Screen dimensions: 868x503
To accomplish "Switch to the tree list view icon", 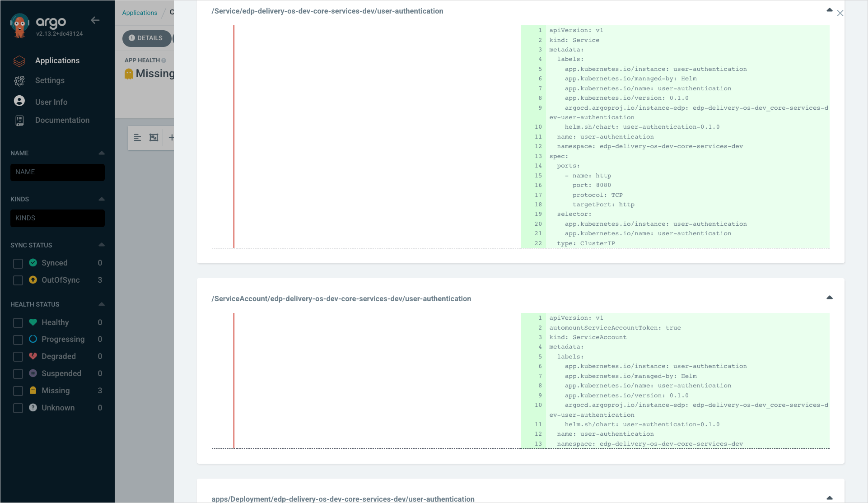I will (137, 138).
